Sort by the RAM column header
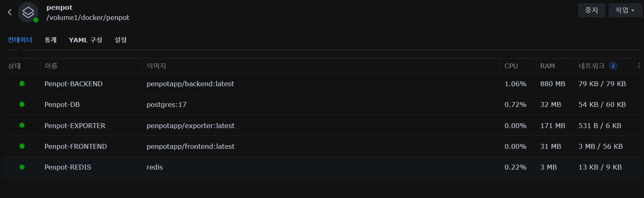 [547, 66]
